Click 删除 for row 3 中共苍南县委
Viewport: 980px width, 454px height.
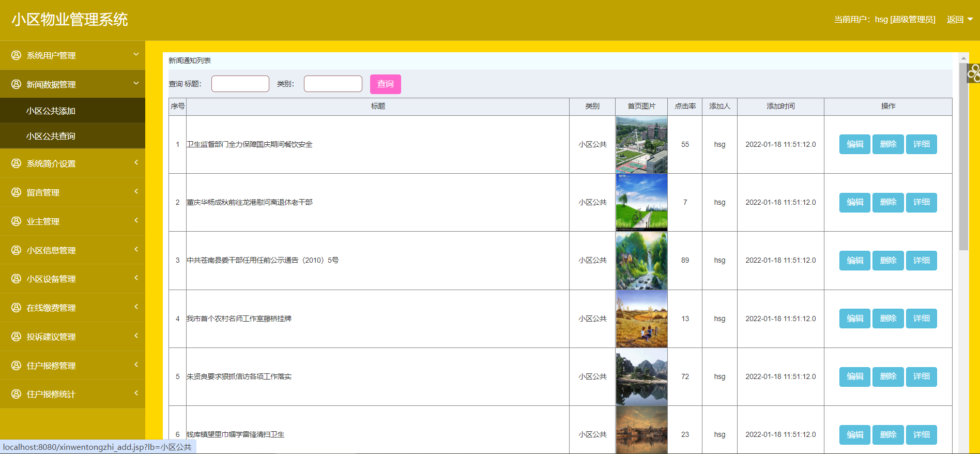[888, 261]
